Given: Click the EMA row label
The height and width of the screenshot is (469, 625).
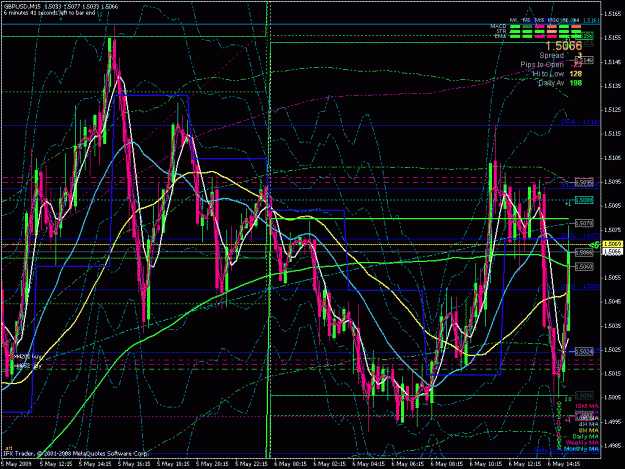Looking at the screenshot, I should coord(501,36).
